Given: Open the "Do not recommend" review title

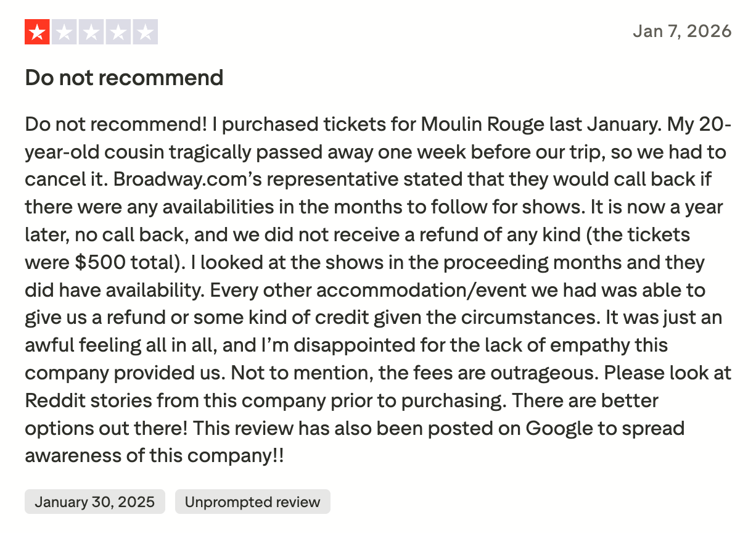Looking at the screenshot, I should tap(124, 78).
